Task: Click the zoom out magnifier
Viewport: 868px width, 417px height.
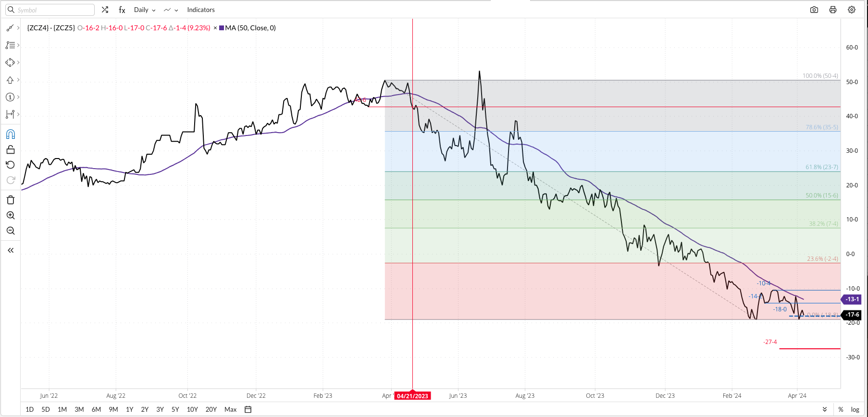Action: click(x=11, y=231)
